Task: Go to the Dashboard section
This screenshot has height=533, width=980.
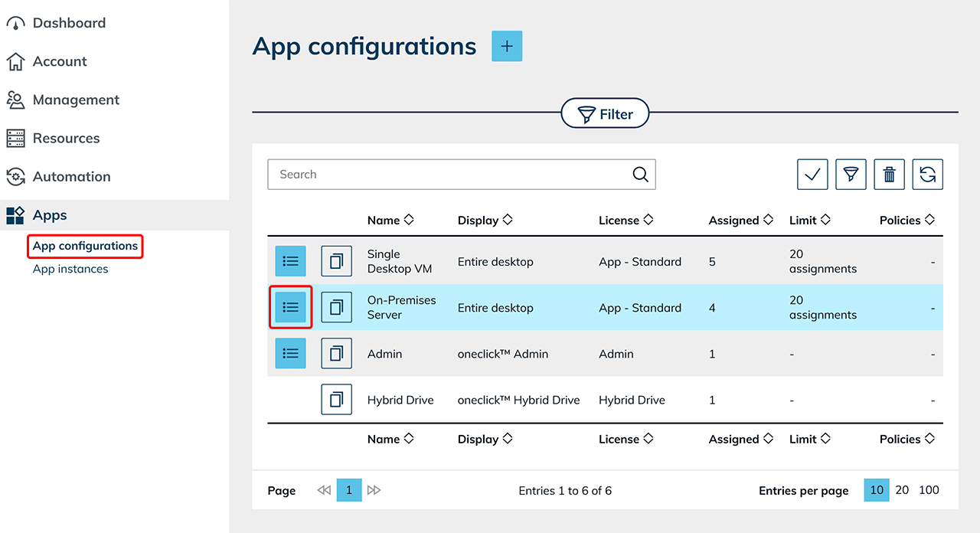Action: coord(69,23)
